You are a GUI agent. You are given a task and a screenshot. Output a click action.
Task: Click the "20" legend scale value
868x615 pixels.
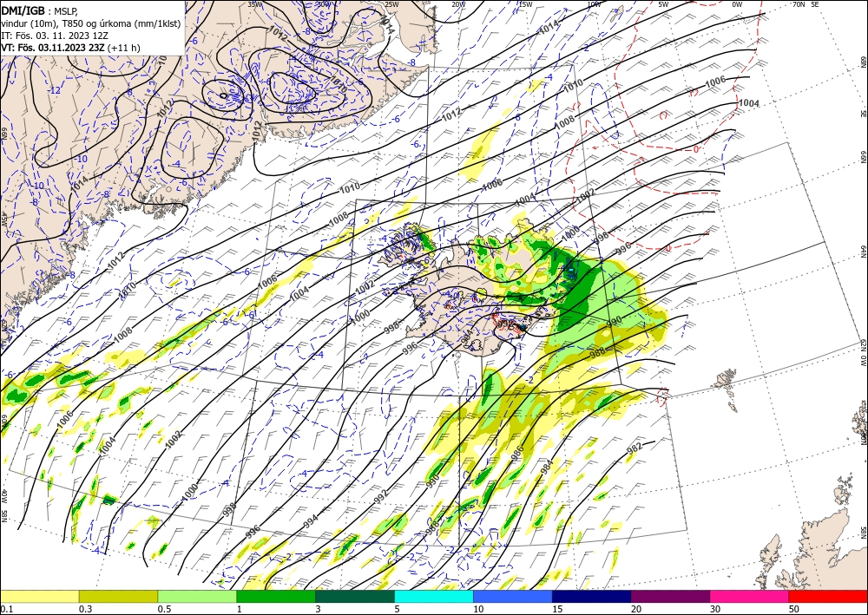pyautogui.click(x=636, y=609)
